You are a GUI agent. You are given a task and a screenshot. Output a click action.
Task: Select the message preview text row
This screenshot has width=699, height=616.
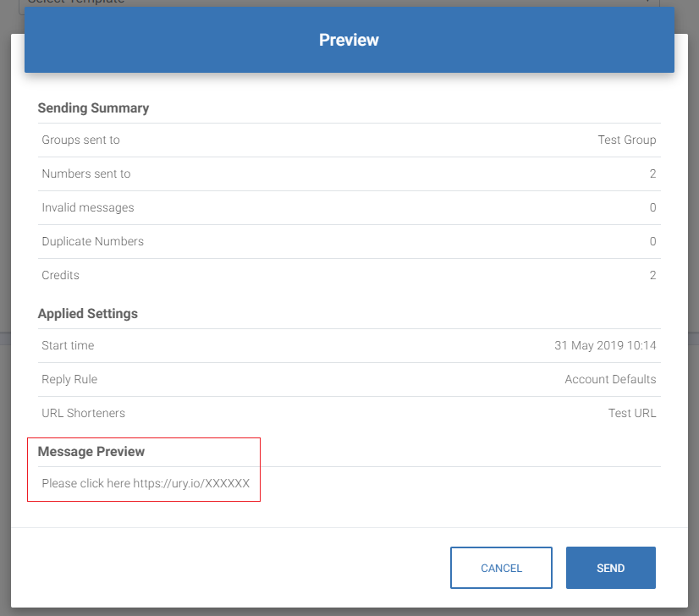coord(146,483)
